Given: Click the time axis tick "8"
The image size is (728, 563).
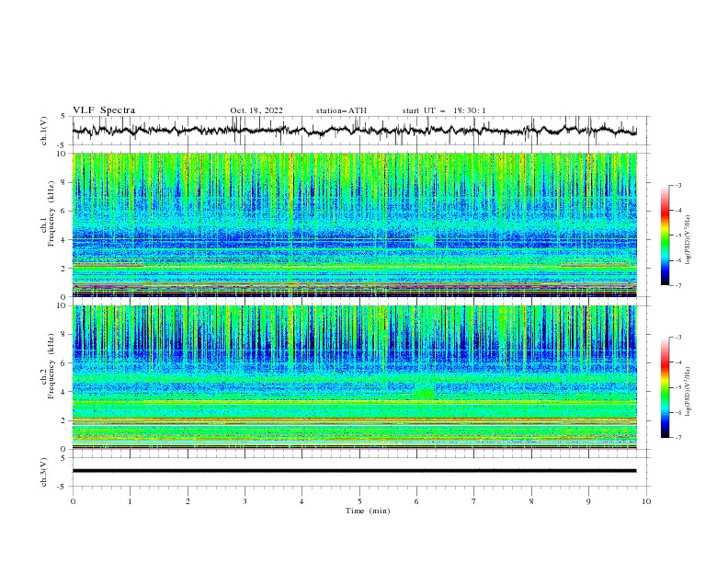Looking at the screenshot, I should point(531,501).
